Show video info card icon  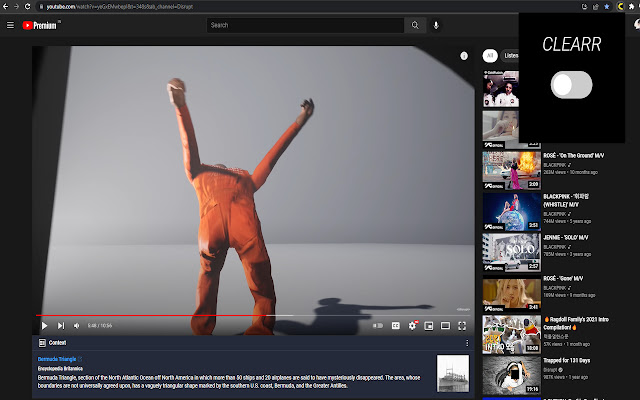tap(464, 56)
